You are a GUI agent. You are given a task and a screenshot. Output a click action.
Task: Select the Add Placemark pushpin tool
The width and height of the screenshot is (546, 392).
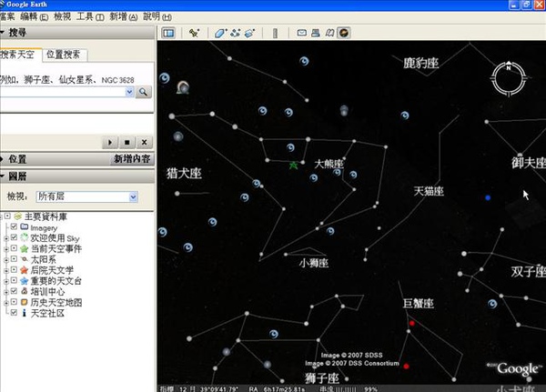click(194, 33)
